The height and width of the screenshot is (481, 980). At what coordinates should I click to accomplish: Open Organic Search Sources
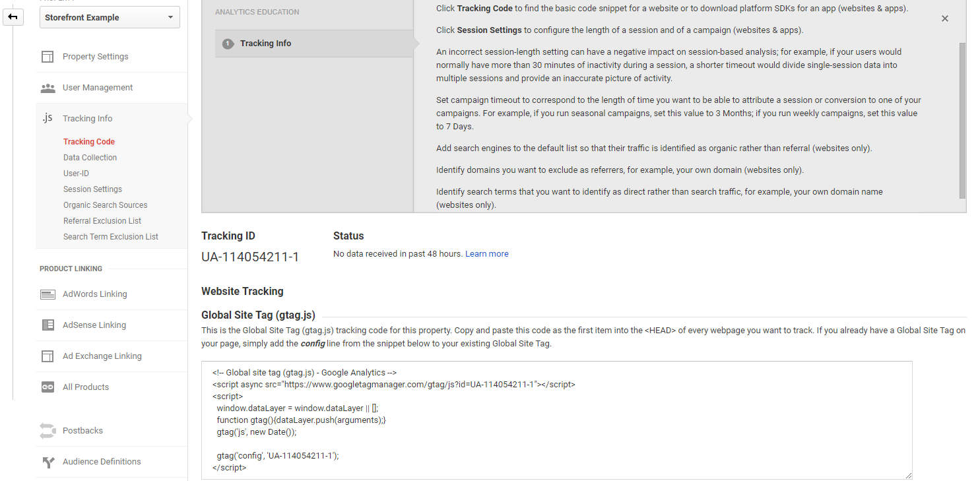pyautogui.click(x=106, y=205)
